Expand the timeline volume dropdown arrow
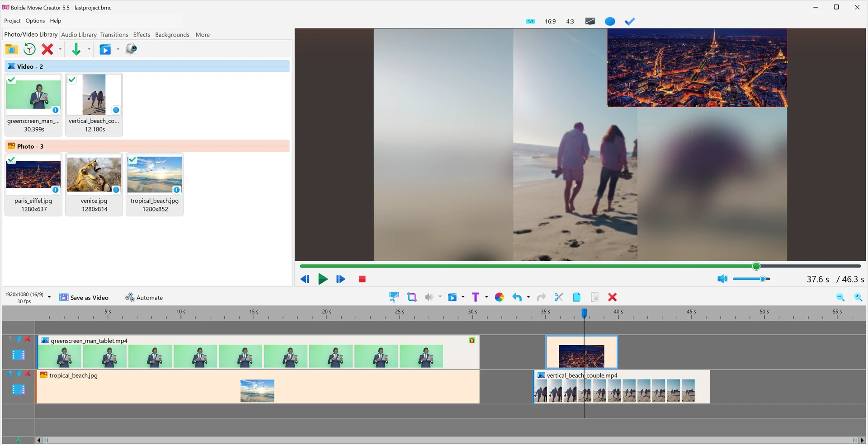The image size is (868, 445). point(440,297)
